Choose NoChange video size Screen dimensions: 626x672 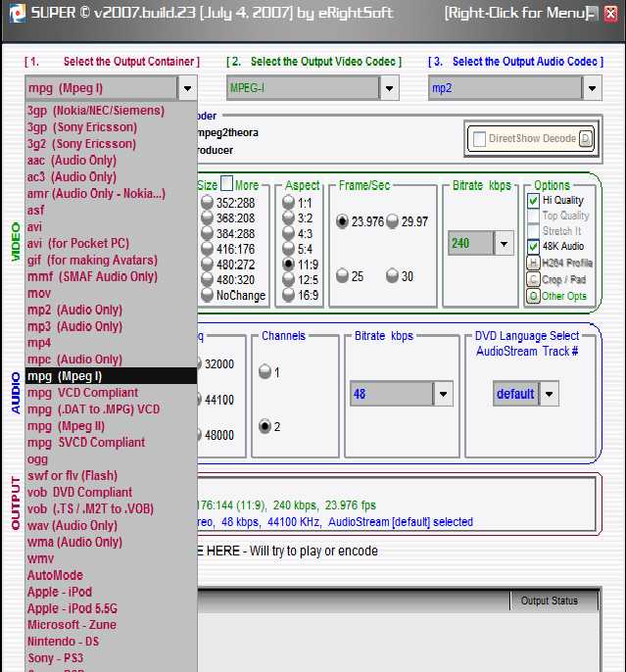click(x=207, y=295)
